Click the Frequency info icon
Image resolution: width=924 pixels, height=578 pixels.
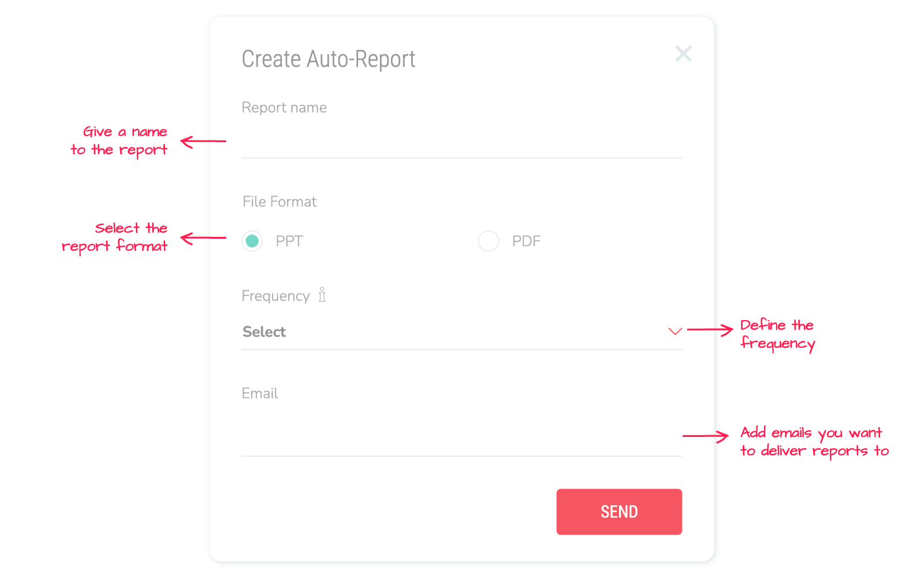pyautogui.click(x=322, y=295)
